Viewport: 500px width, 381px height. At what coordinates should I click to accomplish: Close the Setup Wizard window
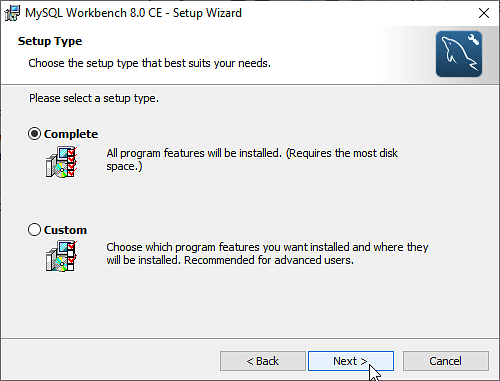(484, 13)
